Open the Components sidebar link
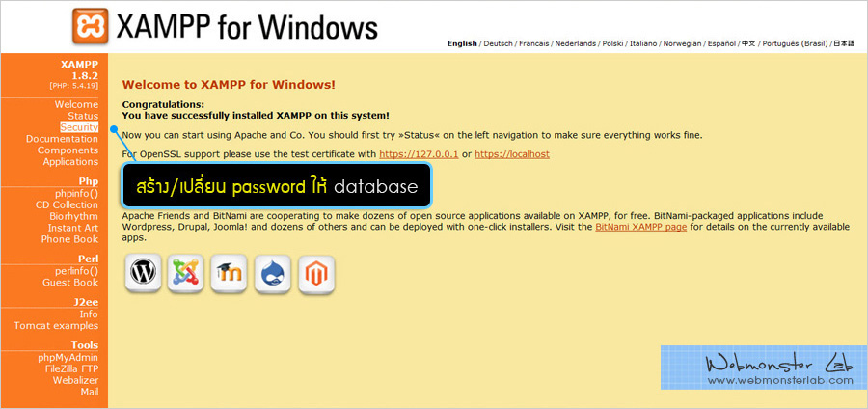868x409 pixels. click(x=68, y=150)
